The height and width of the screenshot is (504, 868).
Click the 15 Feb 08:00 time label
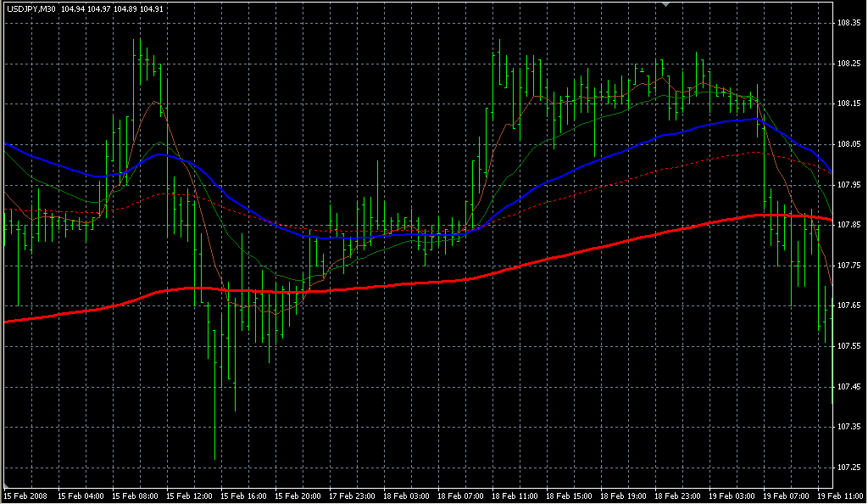tap(136, 495)
